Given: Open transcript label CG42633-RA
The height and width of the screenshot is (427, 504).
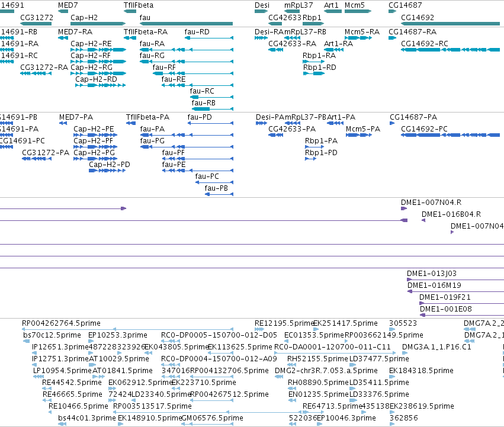Looking at the screenshot, I should (x=292, y=44).
